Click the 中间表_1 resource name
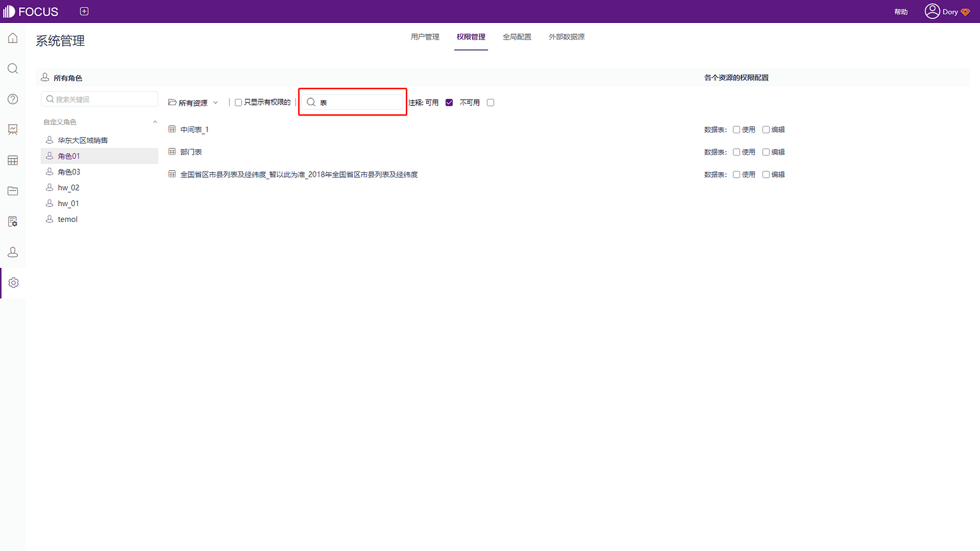The width and height of the screenshot is (980, 551). pyautogui.click(x=195, y=129)
